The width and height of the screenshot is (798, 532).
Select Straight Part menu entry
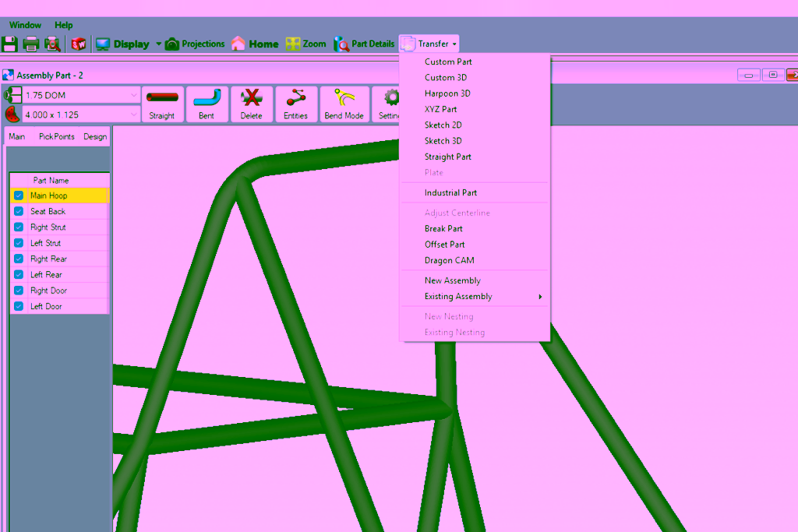point(475,157)
